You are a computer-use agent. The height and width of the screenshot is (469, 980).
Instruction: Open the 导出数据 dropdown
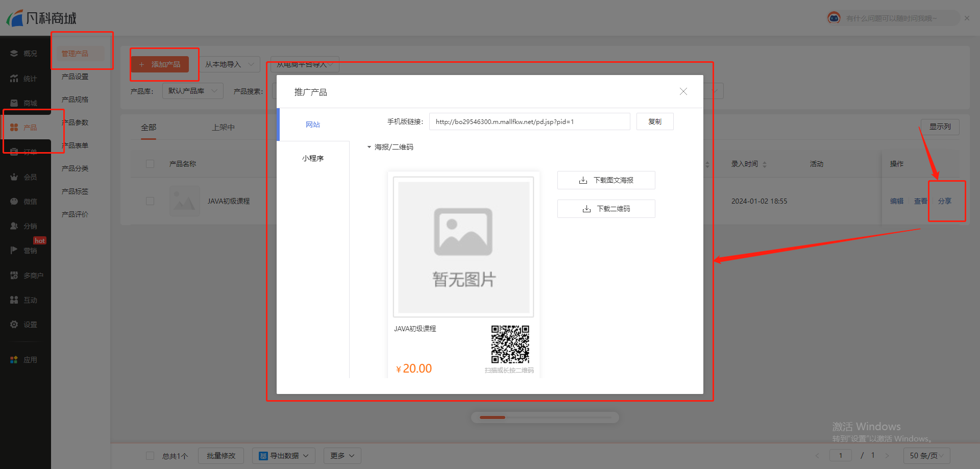[284, 456]
